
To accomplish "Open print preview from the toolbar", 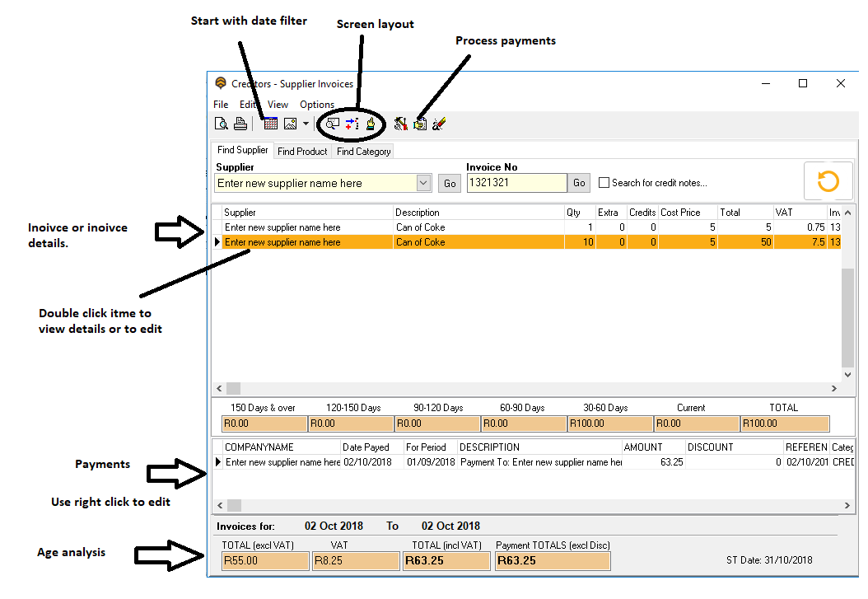I will coord(221,124).
